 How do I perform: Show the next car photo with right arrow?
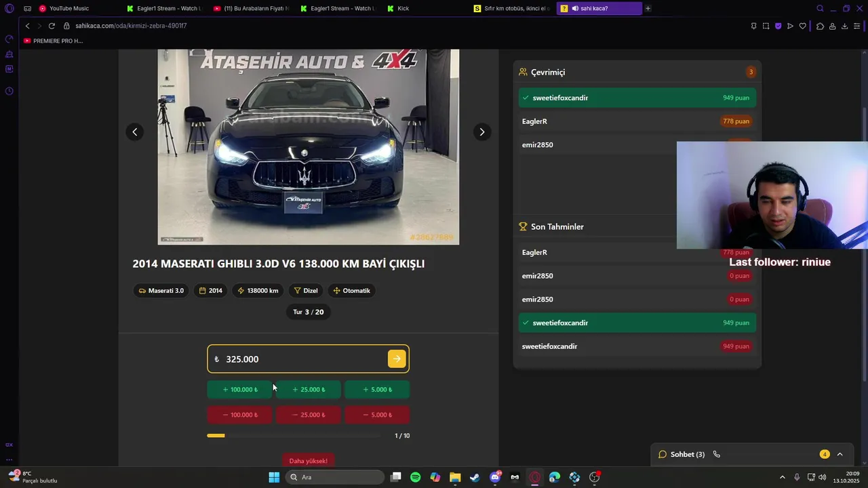(481, 132)
